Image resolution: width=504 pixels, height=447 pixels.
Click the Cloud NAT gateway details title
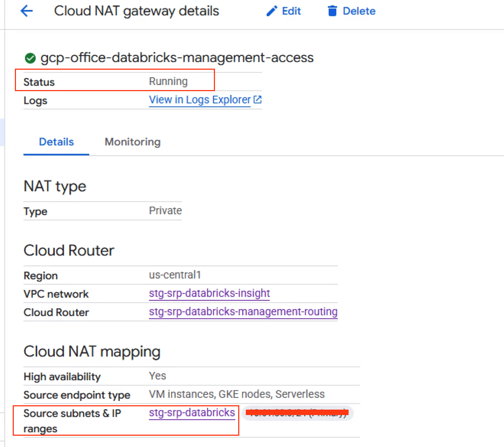coord(137,11)
